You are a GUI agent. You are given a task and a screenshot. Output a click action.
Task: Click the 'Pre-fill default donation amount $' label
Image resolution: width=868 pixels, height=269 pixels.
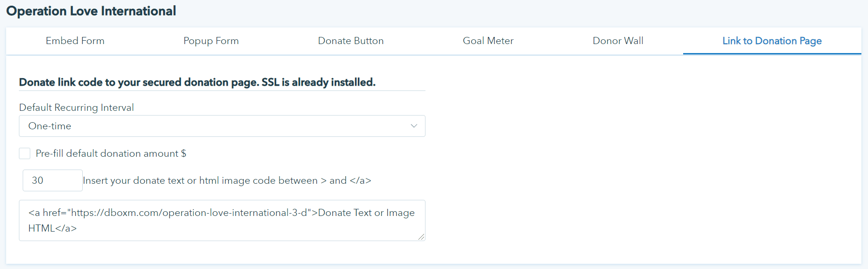pyautogui.click(x=111, y=153)
